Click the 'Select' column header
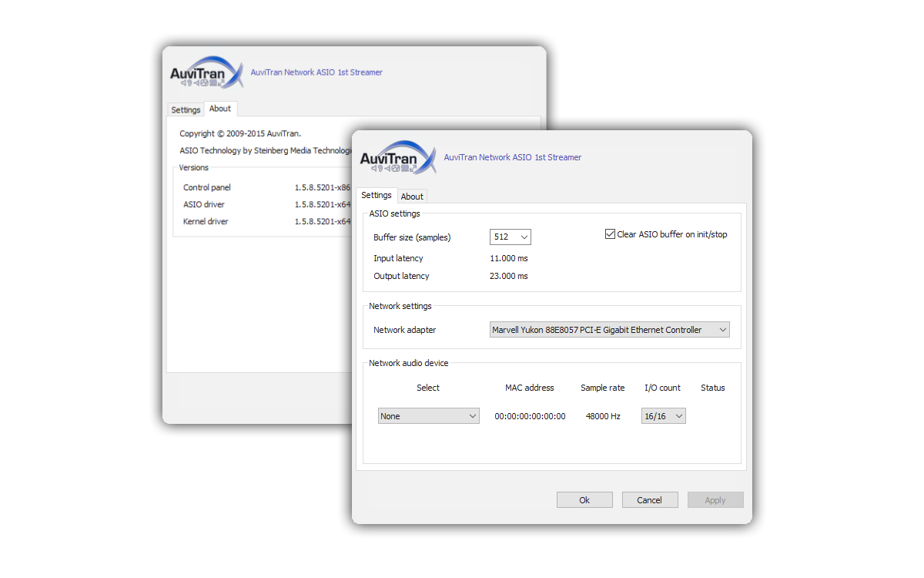The height and width of the screenshot is (578, 924). click(x=428, y=388)
